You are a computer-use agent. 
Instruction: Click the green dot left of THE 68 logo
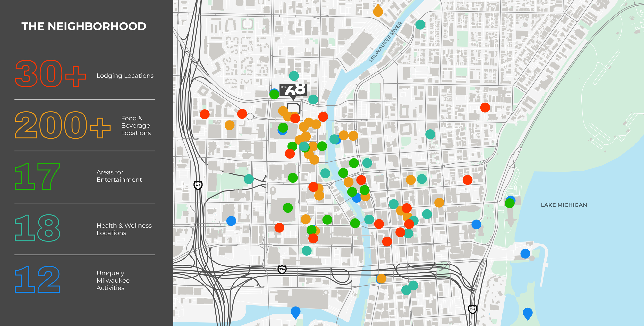click(274, 94)
